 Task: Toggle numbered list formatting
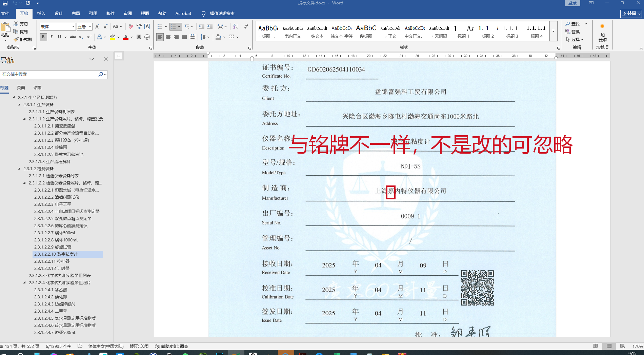point(173,26)
